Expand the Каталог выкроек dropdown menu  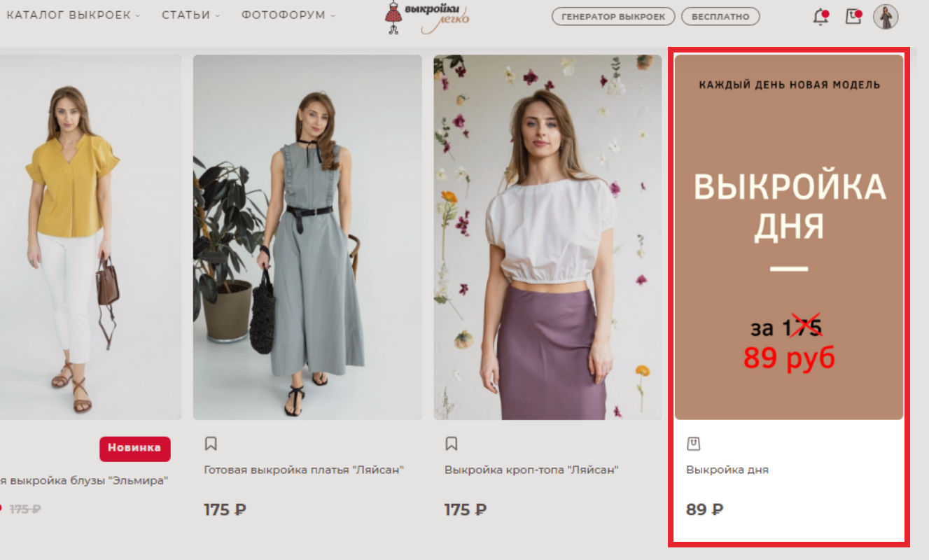tap(74, 15)
